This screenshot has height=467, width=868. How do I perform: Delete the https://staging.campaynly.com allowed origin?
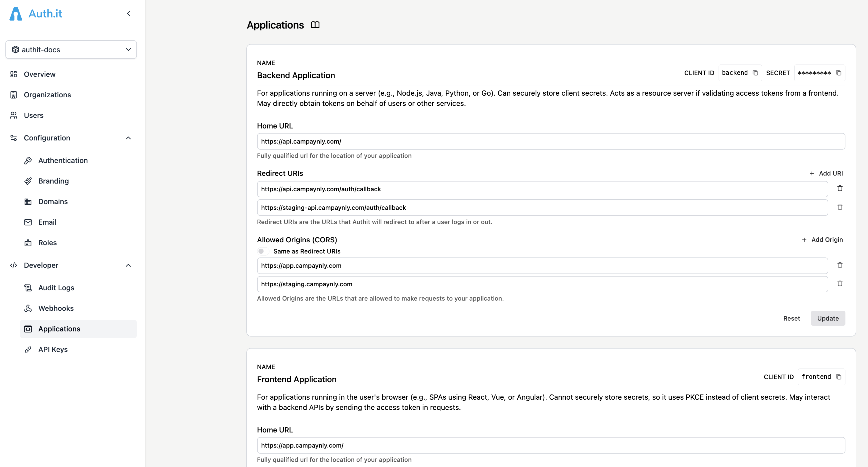840,283
